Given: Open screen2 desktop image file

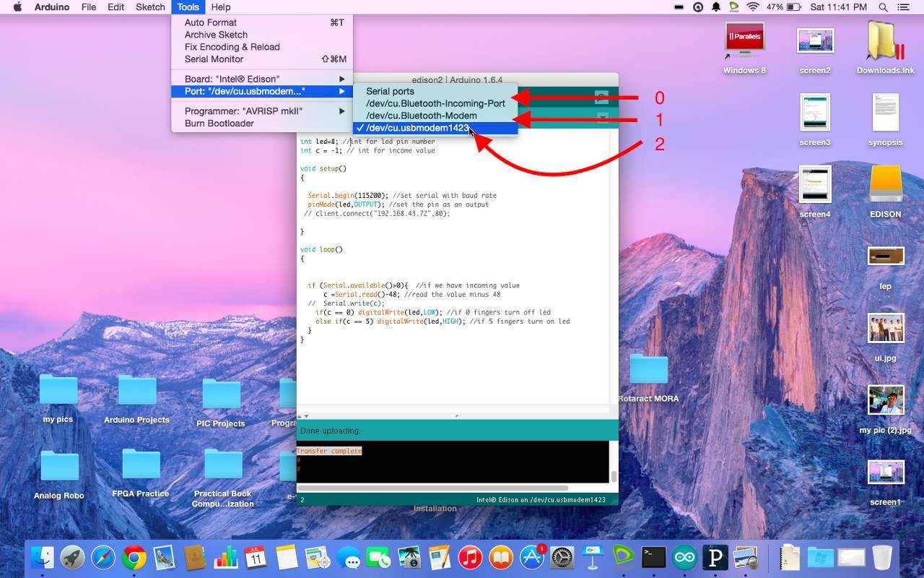Looking at the screenshot, I should [815, 50].
